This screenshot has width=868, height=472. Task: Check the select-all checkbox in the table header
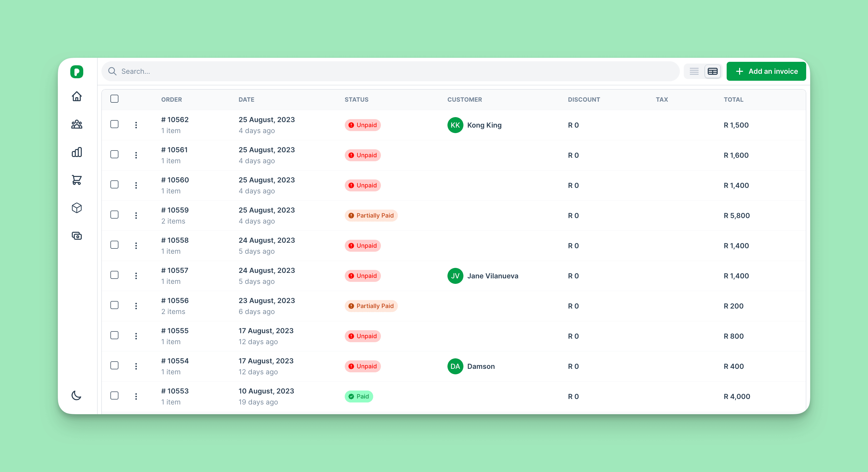114,99
